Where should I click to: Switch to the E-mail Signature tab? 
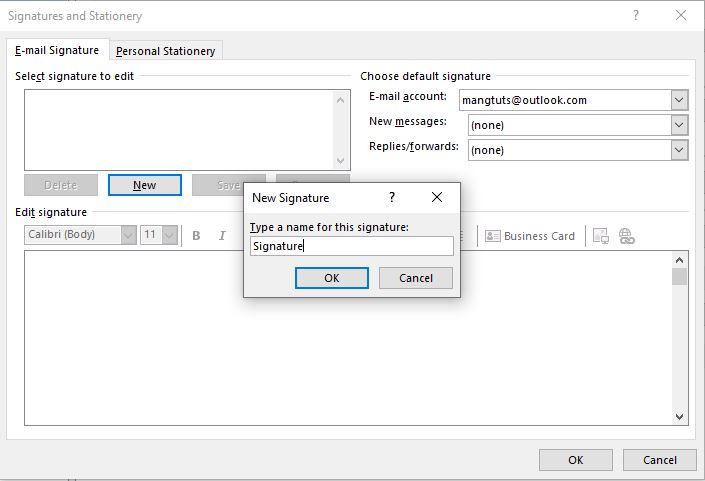pyautogui.click(x=57, y=50)
